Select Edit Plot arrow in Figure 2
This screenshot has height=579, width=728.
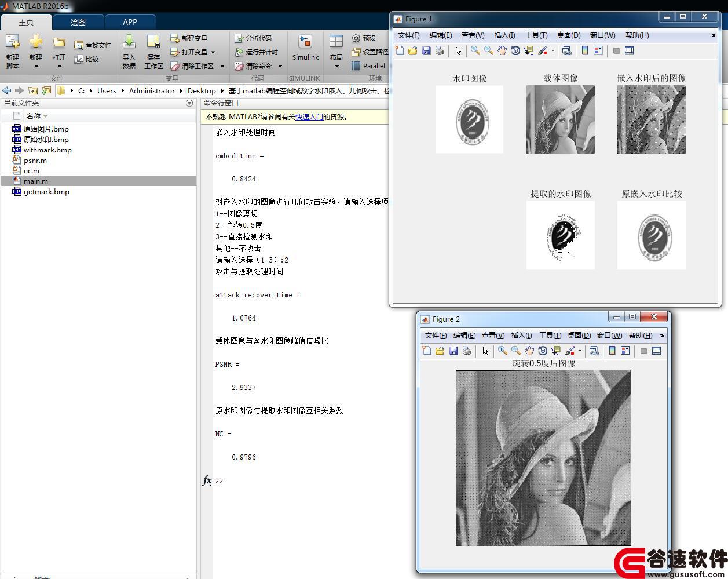point(485,351)
